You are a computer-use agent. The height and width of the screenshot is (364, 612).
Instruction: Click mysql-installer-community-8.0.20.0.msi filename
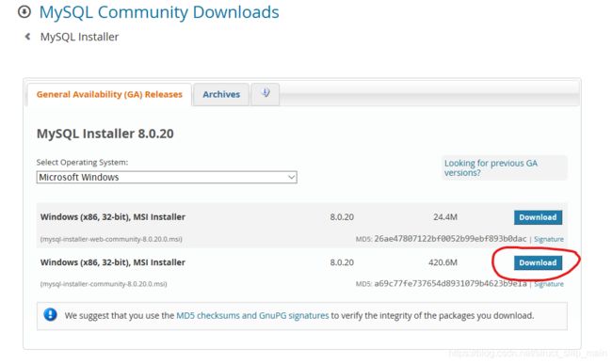104,284
